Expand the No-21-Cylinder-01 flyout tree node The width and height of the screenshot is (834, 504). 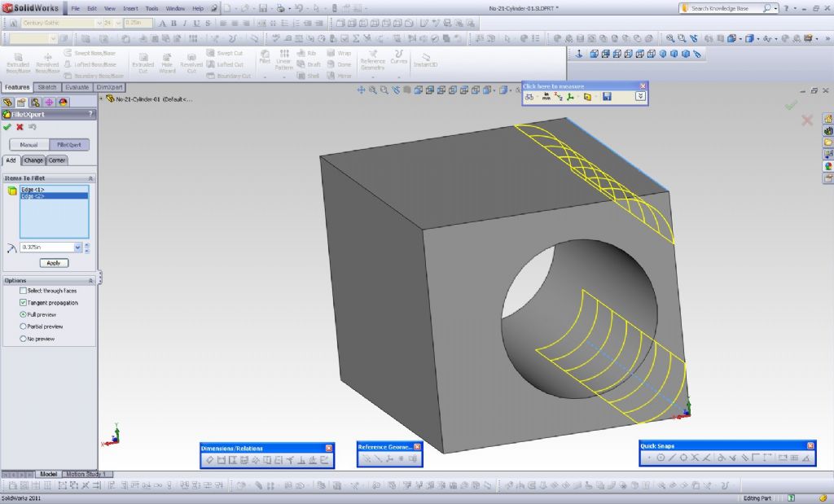[x=101, y=99]
